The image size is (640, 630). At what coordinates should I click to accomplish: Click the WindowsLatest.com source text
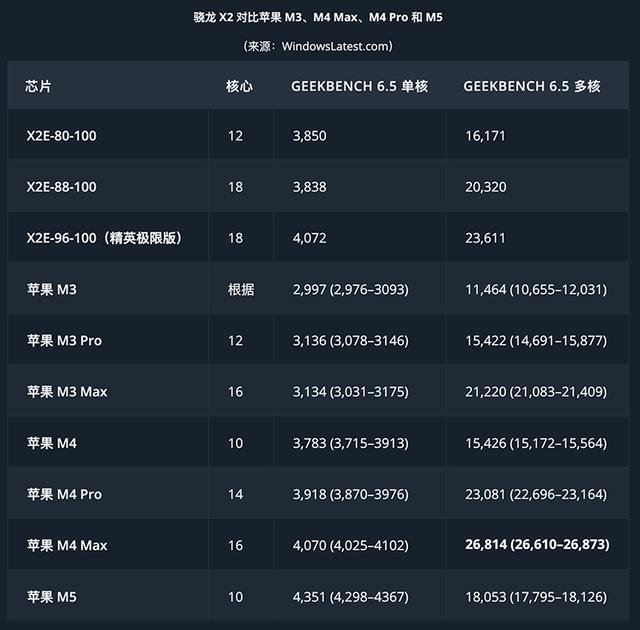coord(318,46)
